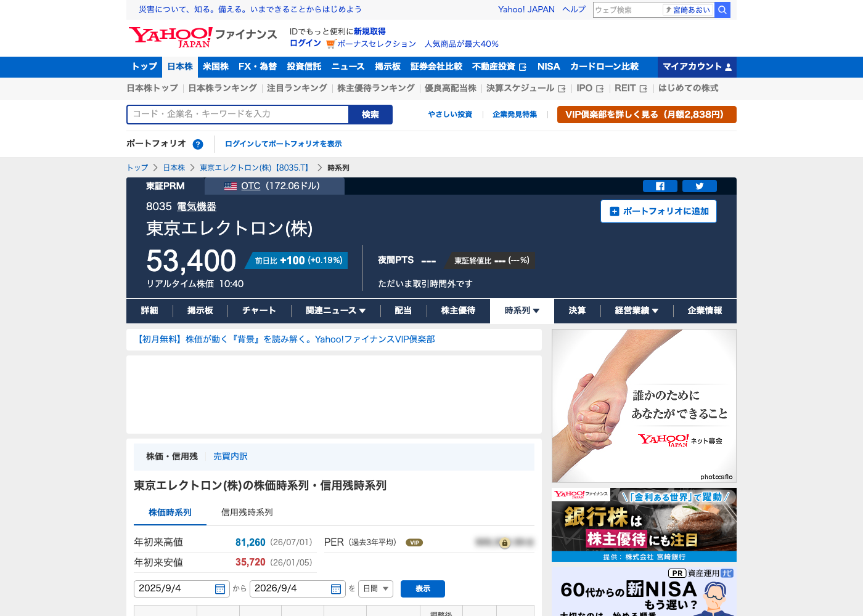Viewport: 863px width, 616px height.
Task: Open the 配当 stock tab
Action: 403,310
